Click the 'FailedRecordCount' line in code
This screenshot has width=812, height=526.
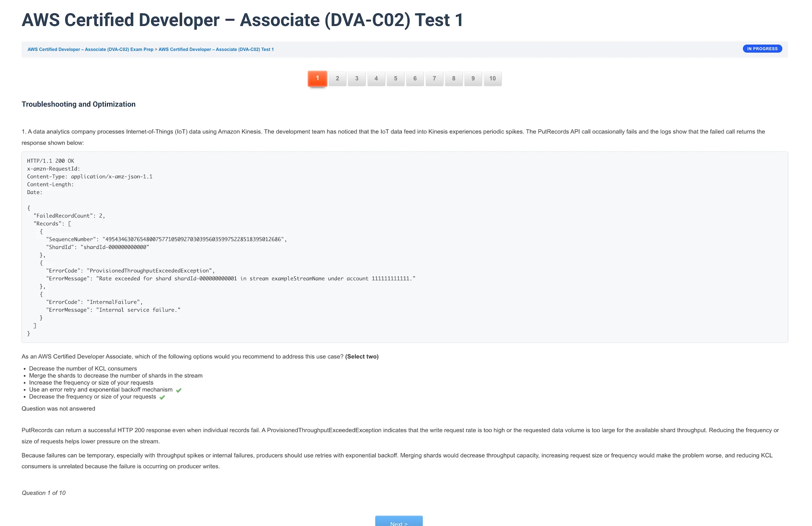point(69,216)
